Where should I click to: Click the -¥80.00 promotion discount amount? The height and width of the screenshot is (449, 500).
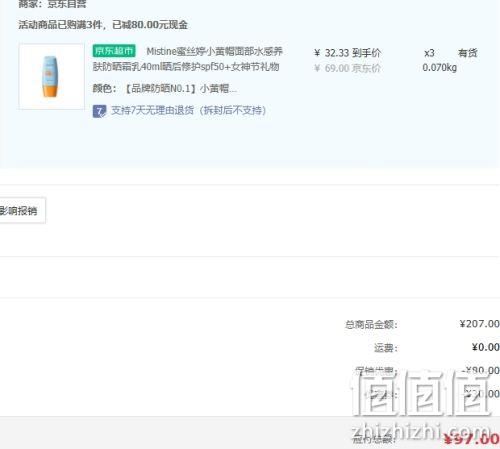click(480, 370)
